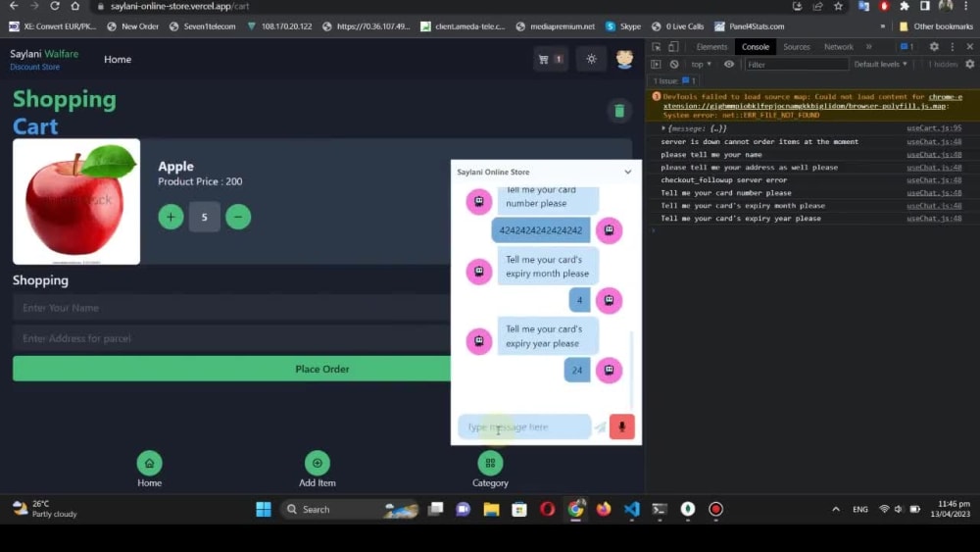Open the Default levels dropdown

[x=880, y=65]
